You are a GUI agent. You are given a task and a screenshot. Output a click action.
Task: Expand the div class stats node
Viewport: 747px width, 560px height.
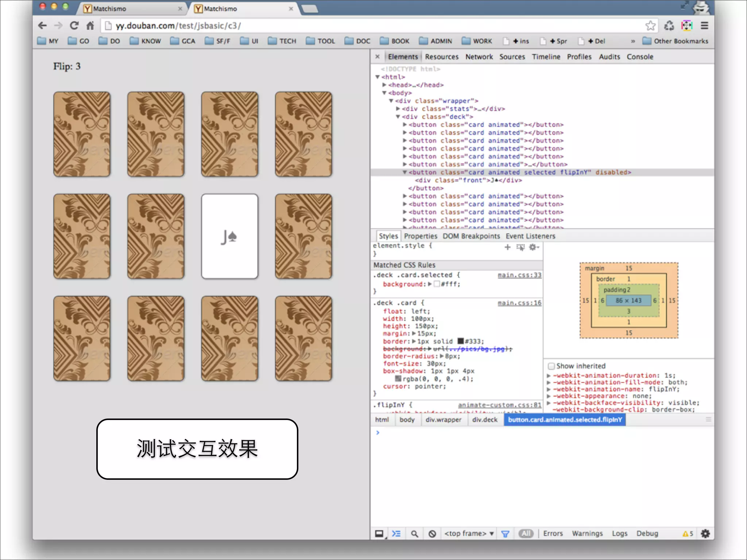tap(398, 109)
